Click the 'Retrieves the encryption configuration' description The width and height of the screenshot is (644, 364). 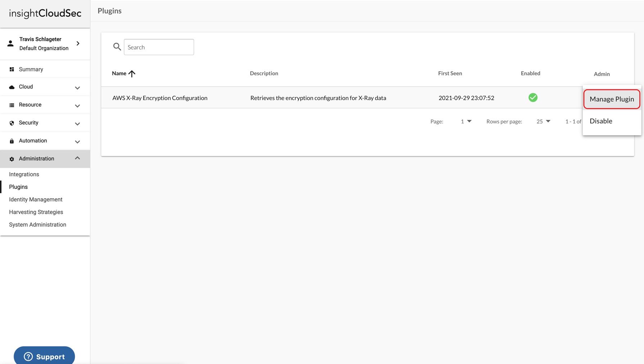[x=318, y=98]
